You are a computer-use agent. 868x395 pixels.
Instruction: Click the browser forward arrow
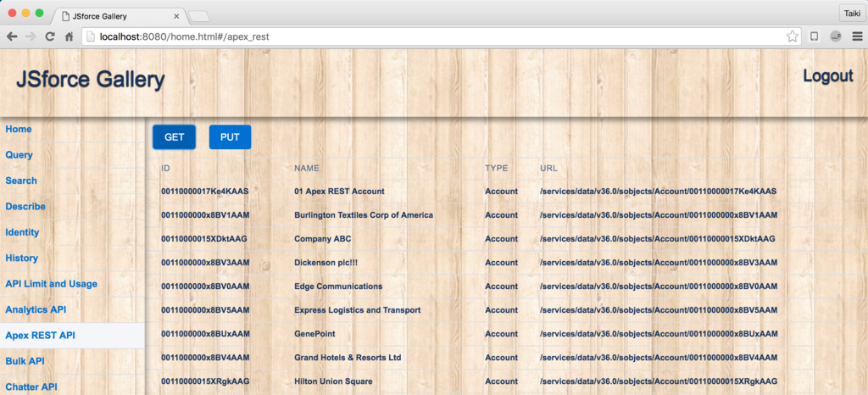31,36
